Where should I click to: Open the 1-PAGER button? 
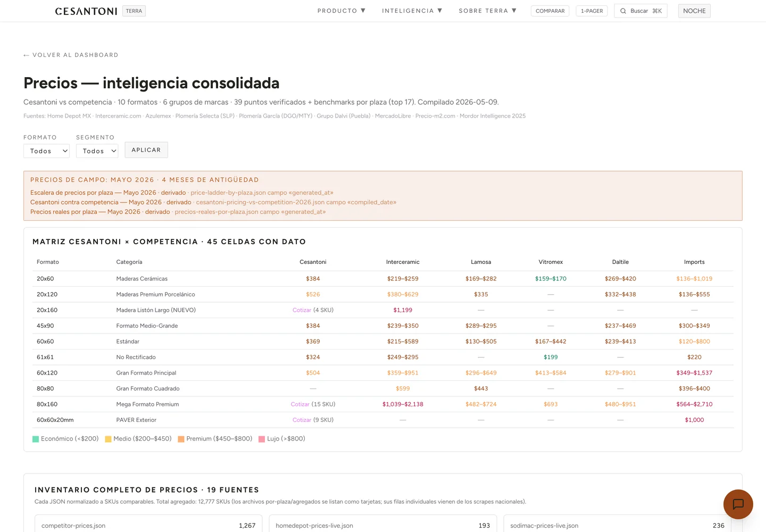[x=592, y=11]
